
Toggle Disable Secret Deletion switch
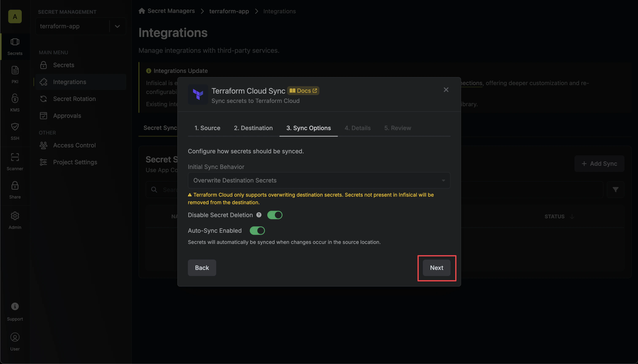[275, 215]
